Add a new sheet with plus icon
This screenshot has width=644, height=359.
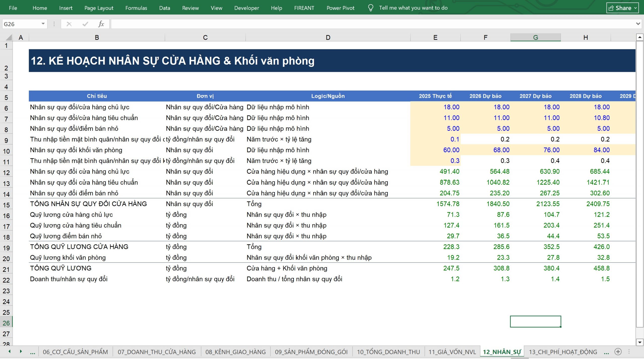[x=618, y=351]
